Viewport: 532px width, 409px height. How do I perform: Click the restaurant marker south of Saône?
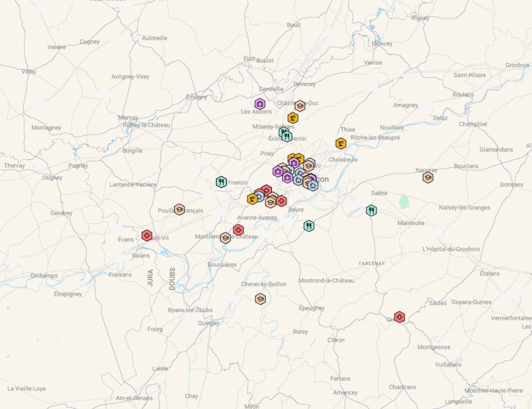[371, 211]
